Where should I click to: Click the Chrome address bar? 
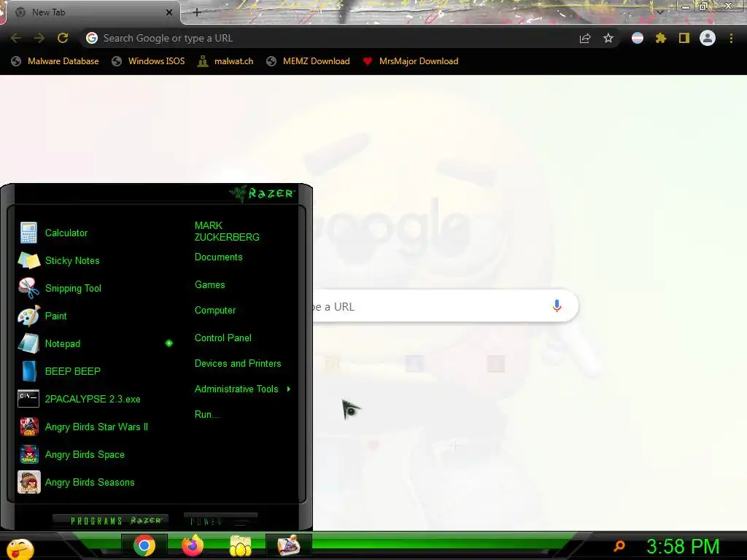click(x=329, y=38)
